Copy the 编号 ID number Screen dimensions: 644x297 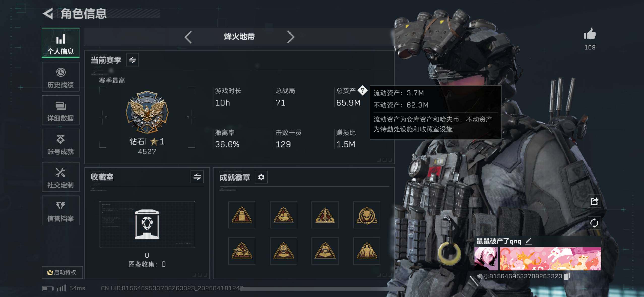tap(566, 276)
